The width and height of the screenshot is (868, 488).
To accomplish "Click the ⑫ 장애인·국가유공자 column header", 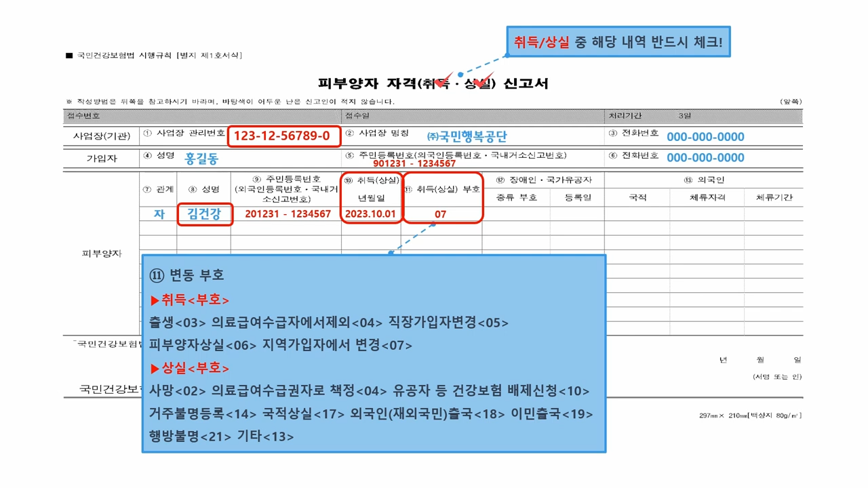I will click(x=544, y=180).
